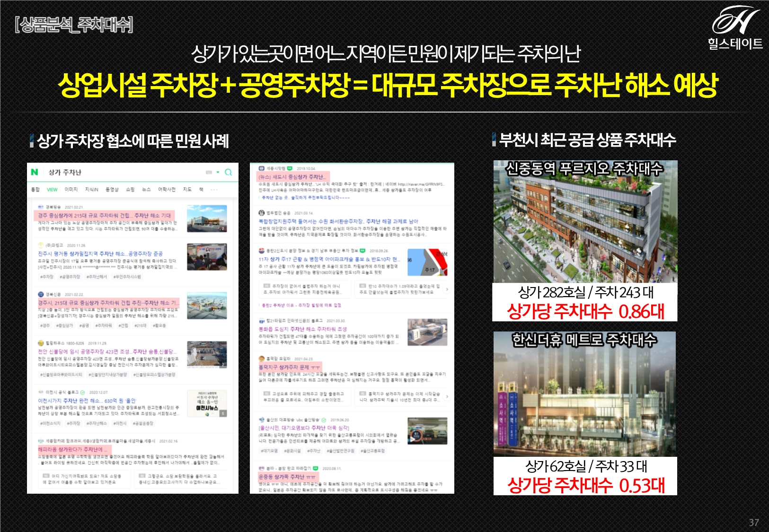Expand more replies arrow beside 흥덕지구 상가주차 comment

pyautogui.click(x=447, y=397)
